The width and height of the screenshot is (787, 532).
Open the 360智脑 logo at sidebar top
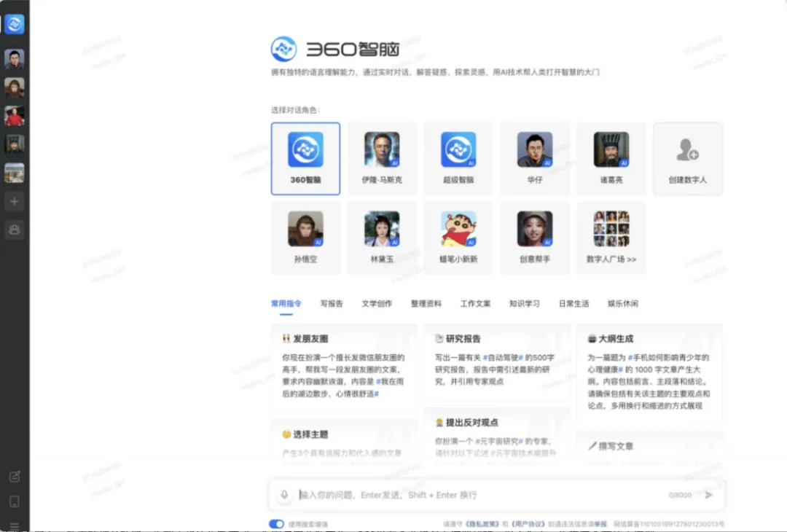tap(14, 24)
